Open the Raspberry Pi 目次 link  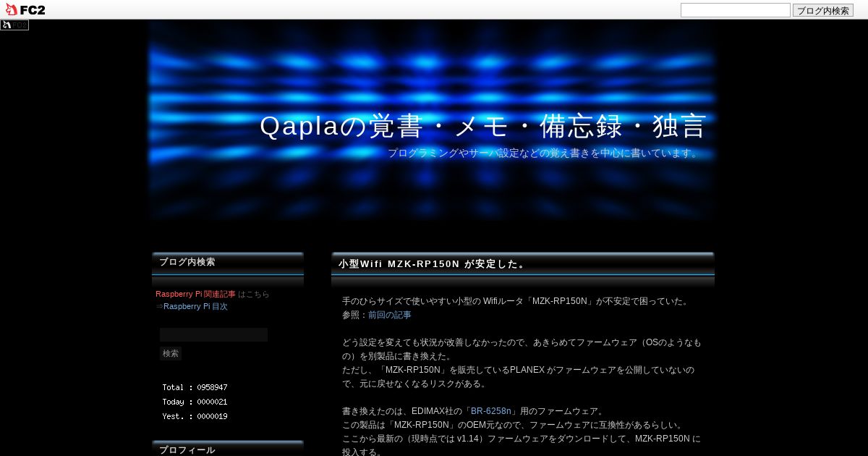pos(195,306)
